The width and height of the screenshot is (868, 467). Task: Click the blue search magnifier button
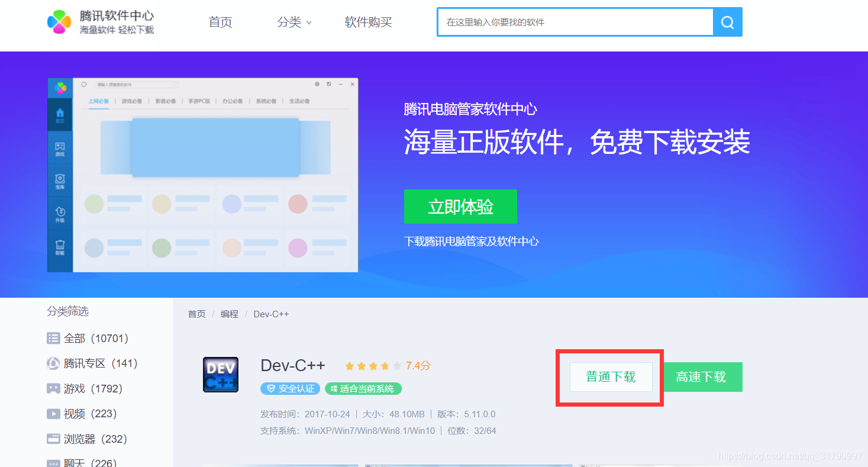pos(728,22)
